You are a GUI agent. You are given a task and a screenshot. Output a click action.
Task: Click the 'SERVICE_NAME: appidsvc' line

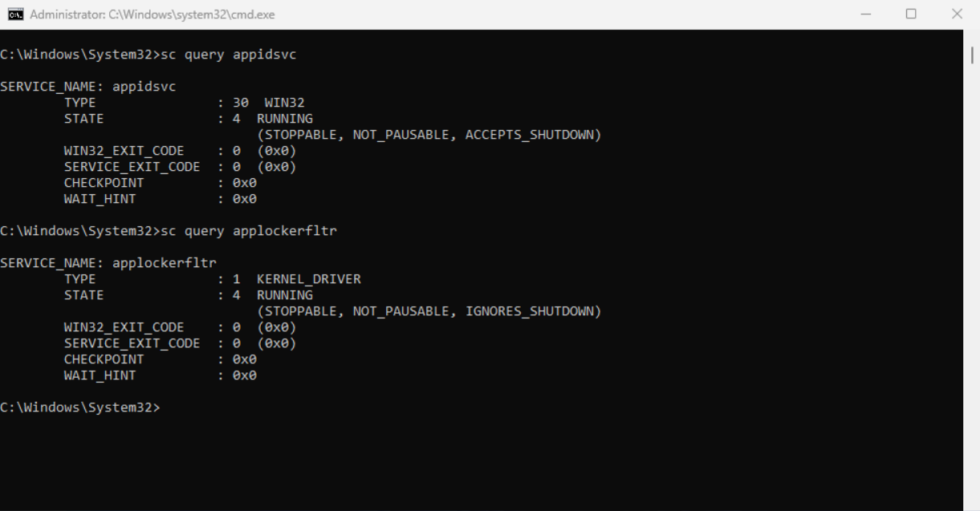click(87, 87)
